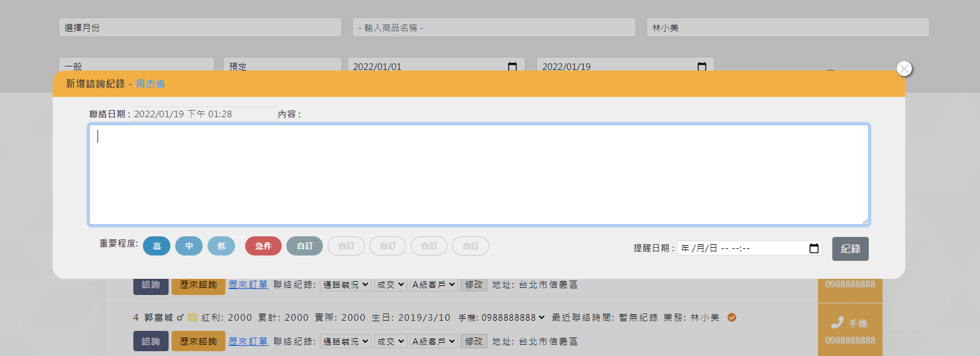Click the 林小美 field at top

(788, 28)
